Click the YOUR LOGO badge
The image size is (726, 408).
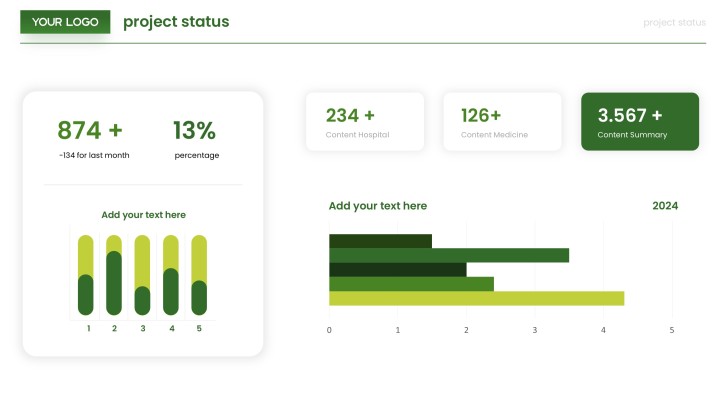pos(65,22)
